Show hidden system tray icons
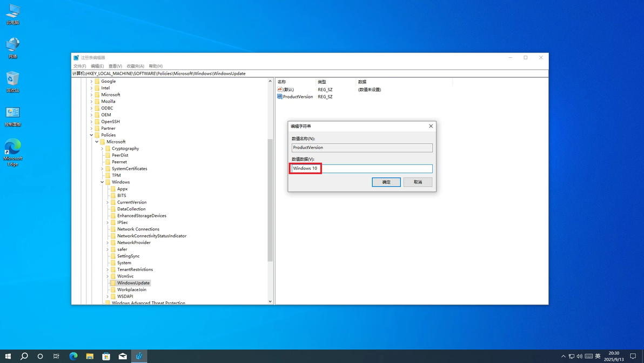Screen dimensions: 644x363 [x=563, y=357]
